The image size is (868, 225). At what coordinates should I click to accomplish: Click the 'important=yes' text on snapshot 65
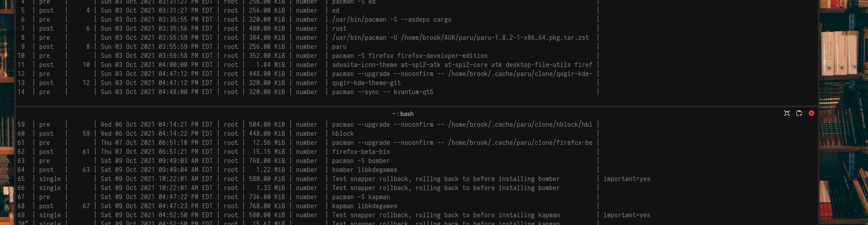627,179
